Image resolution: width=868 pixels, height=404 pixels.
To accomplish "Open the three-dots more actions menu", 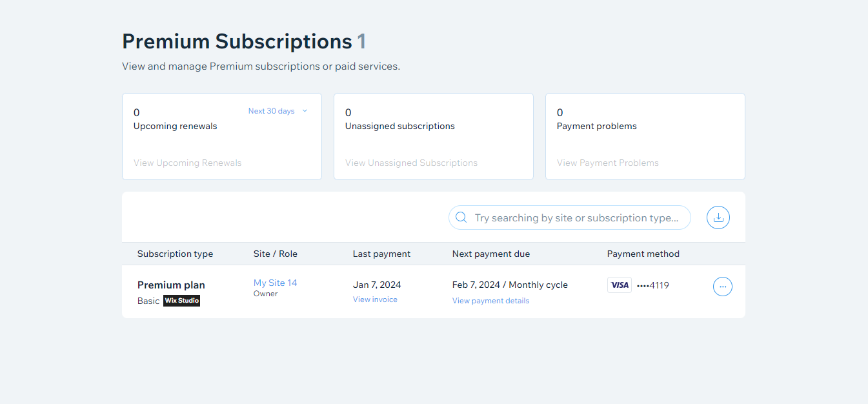I will [723, 286].
